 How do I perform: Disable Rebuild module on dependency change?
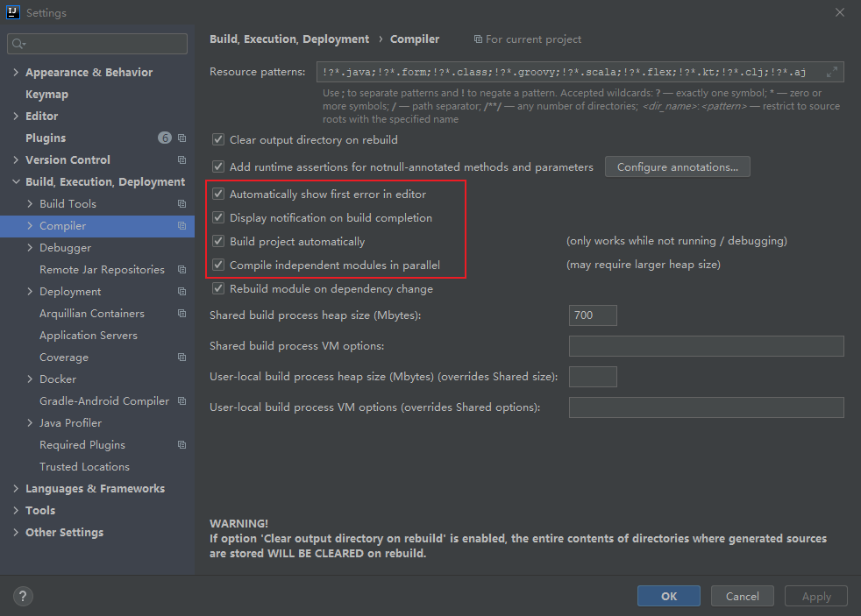click(x=218, y=288)
